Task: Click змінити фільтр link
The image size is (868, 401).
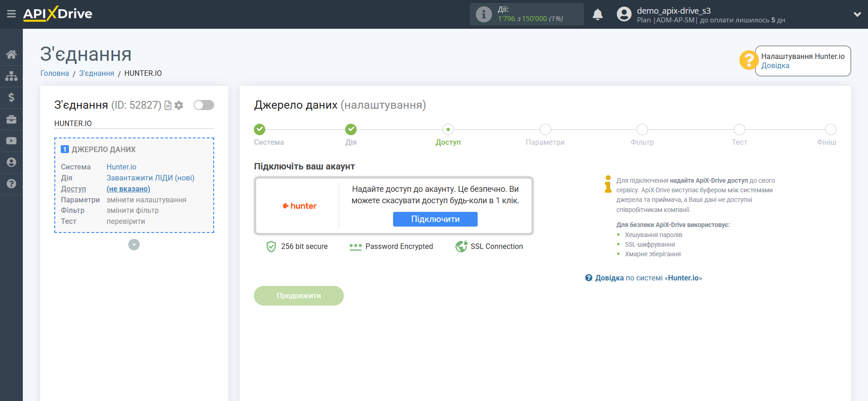Action: (132, 211)
